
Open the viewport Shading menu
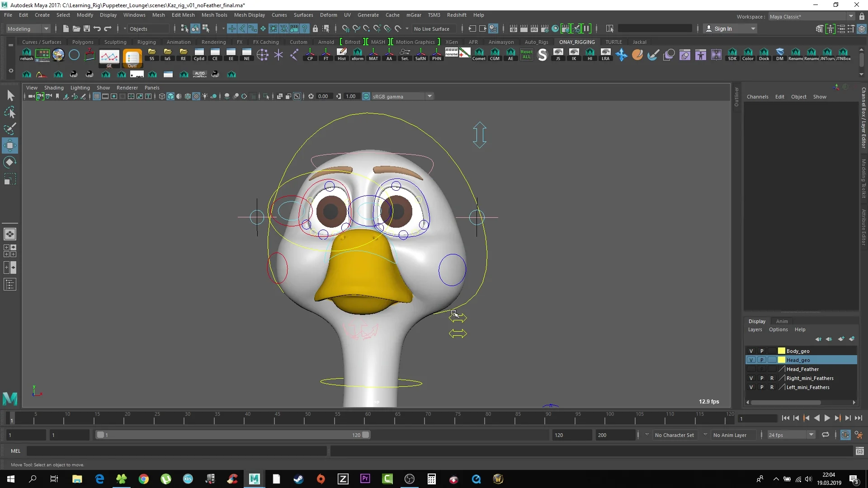click(x=54, y=88)
